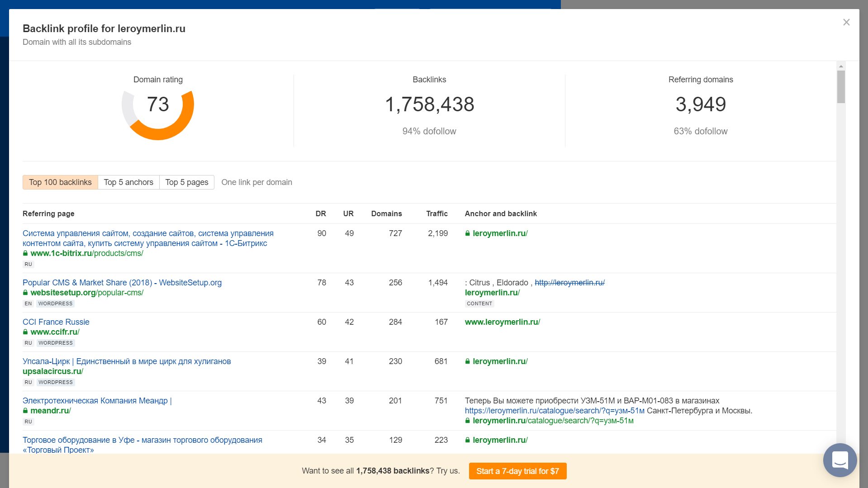The height and width of the screenshot is (488, 868).
Task: Switch to the Top 5 pages tab
Action: pos(186,182)
